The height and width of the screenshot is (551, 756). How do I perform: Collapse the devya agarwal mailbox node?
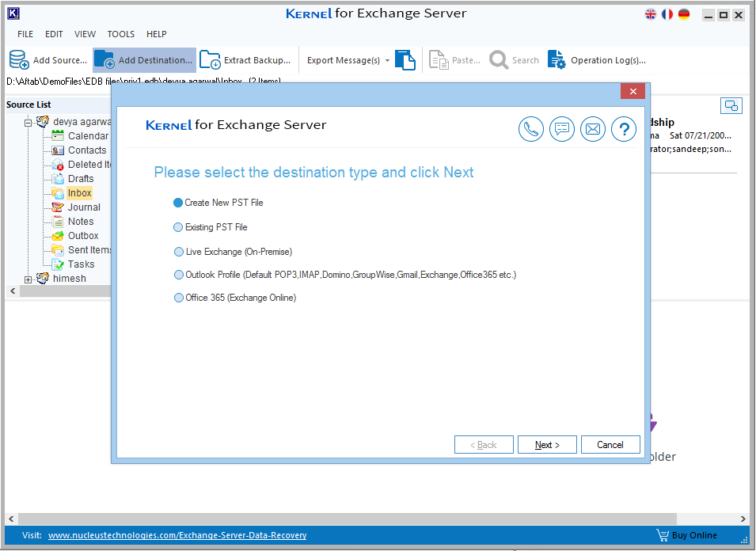tap(28, 122)
